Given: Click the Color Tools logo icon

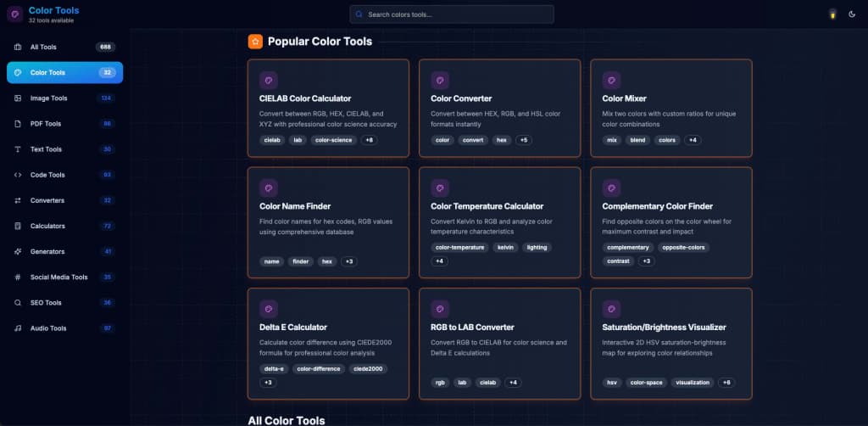Looking at the screenshot, I should [15, 14].
